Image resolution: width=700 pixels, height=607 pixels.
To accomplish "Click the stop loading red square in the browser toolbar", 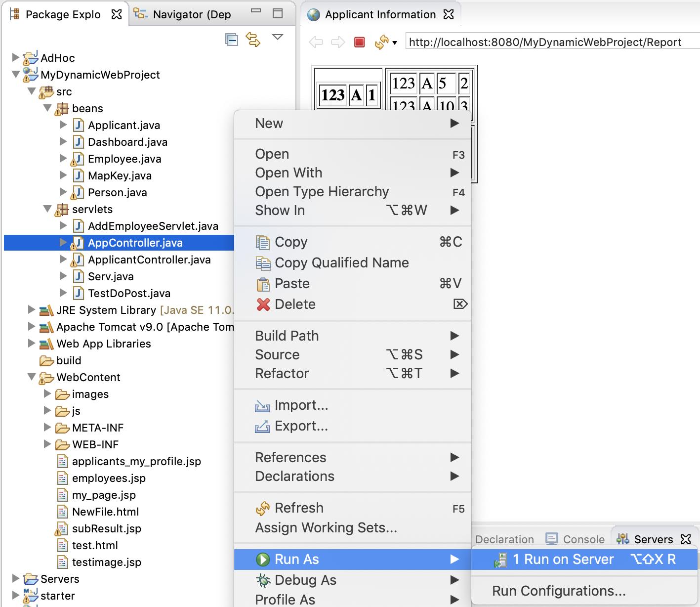I will tap(359, 42).
